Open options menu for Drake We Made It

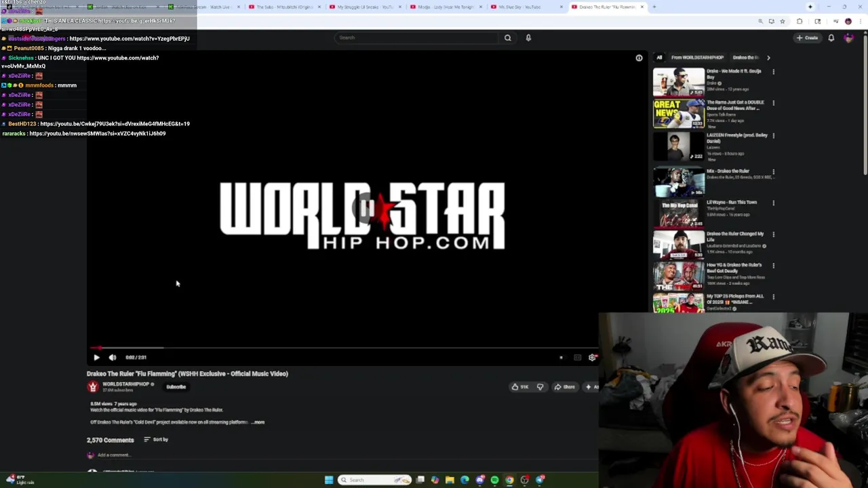pyautogui.click(x=773, y=72)
